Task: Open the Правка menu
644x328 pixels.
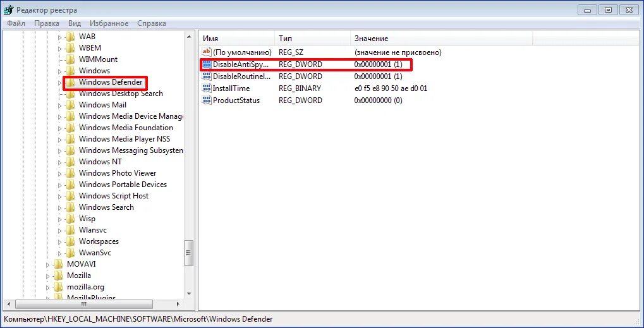Action: tap(47, 23)
